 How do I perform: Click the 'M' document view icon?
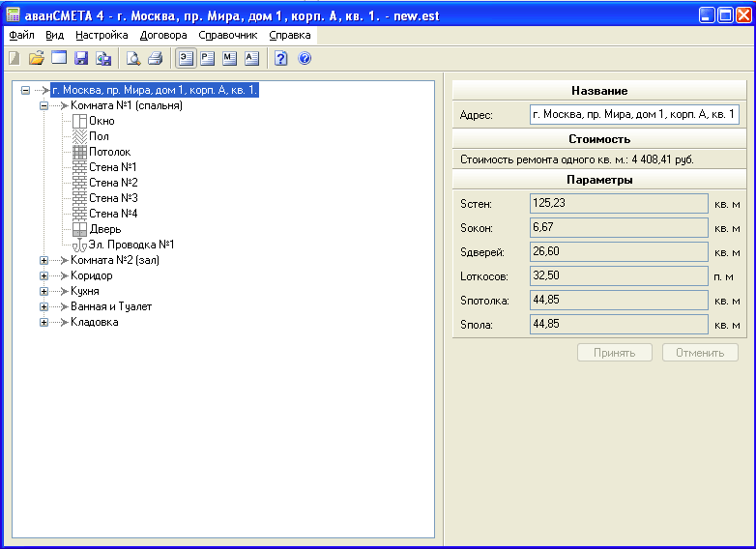click(229, 58)
